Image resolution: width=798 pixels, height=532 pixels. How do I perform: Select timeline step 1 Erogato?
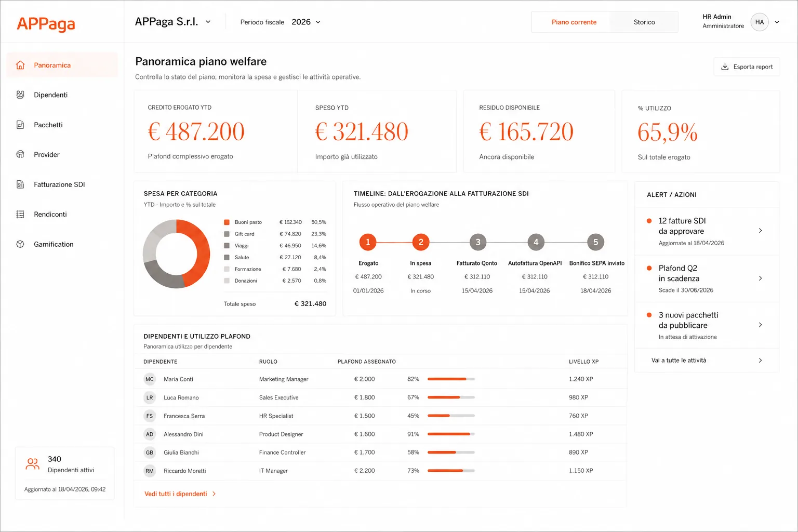point(368,242)
